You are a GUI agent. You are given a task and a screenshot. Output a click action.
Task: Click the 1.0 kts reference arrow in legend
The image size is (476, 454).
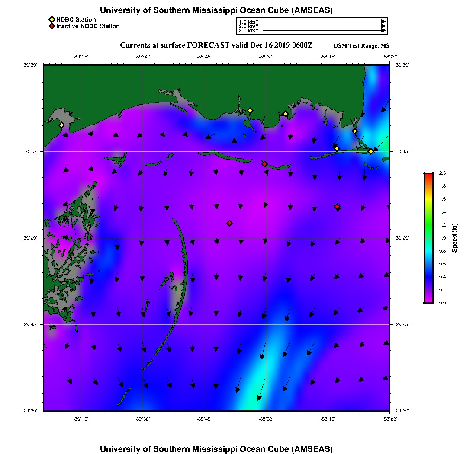[363, 22]
